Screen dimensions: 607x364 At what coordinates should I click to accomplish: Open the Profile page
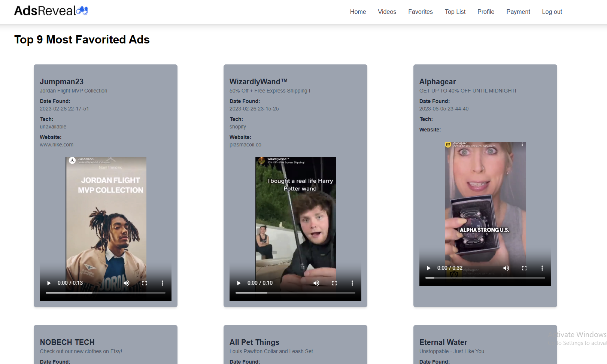[486, 12]
